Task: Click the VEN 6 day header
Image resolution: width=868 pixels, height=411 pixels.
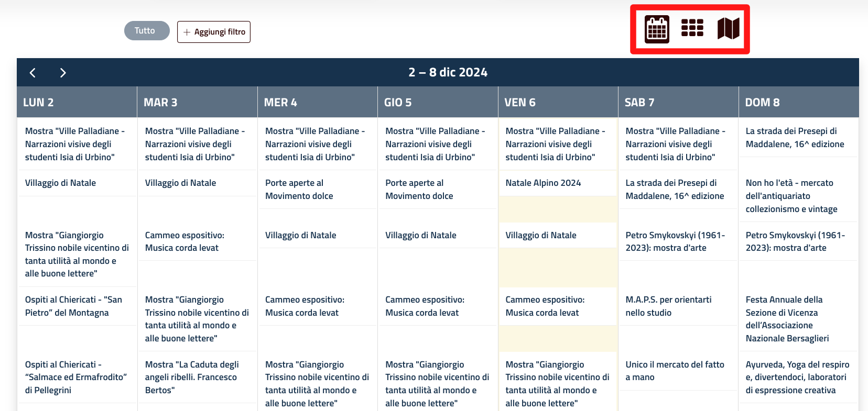Action: (x=558, y=102)
